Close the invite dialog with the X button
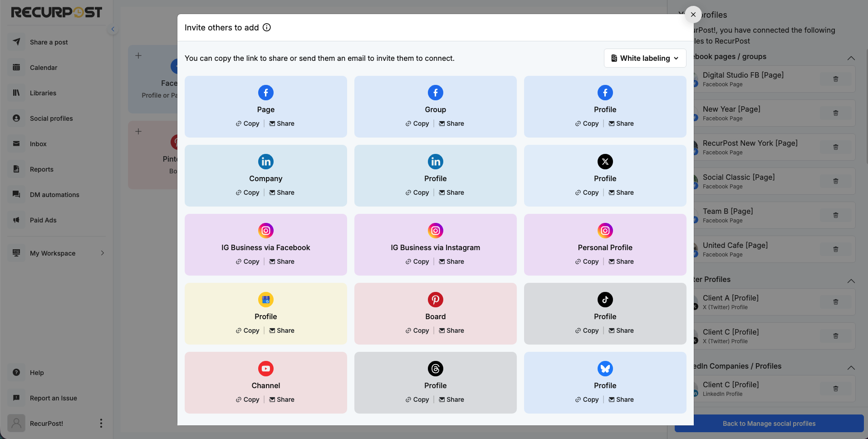 693,15
